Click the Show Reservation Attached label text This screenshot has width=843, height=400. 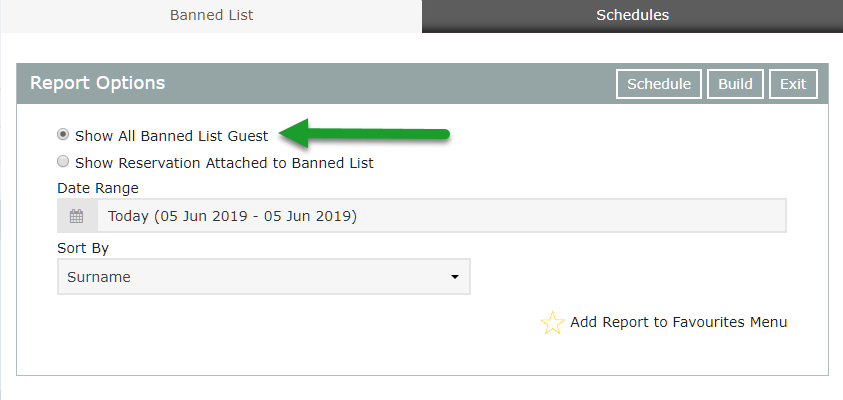coord(224,163)
